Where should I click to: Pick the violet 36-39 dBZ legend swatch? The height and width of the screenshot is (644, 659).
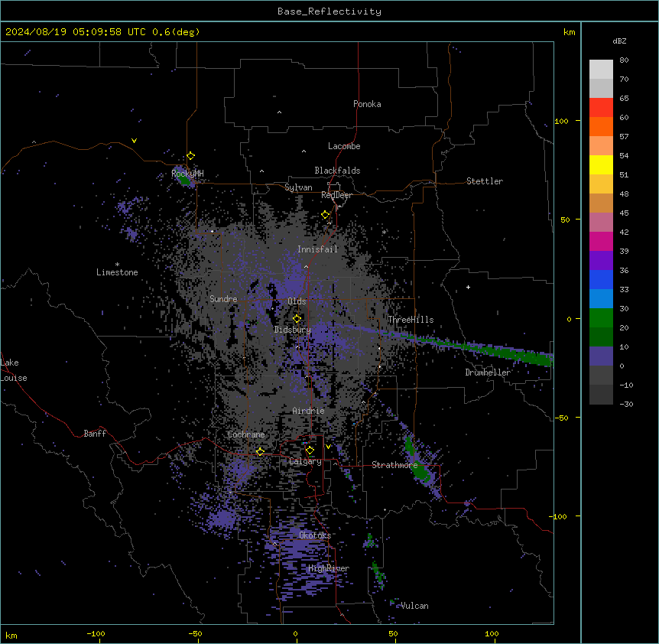[601, 261]
